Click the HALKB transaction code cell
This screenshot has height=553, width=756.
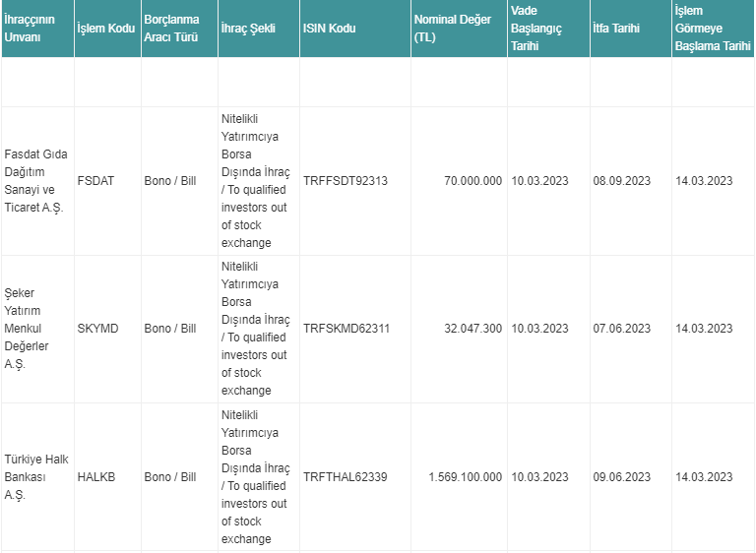(96, 477)
